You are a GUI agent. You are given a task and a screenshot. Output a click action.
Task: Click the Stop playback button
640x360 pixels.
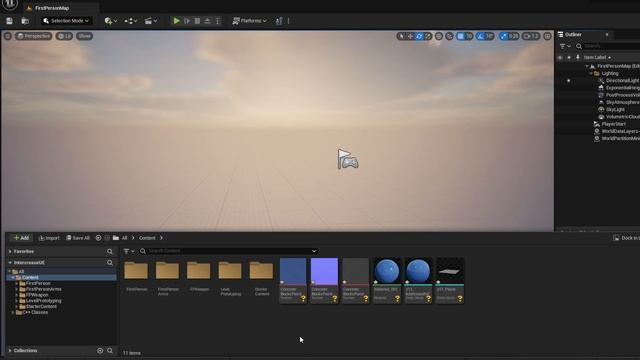pyautogui.click(x=197, y=21)
